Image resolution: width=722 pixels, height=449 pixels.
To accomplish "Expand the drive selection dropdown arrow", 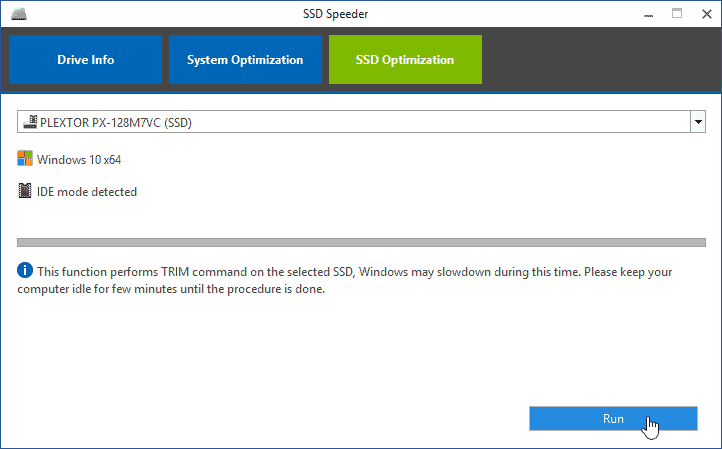I will coord(698,122).
